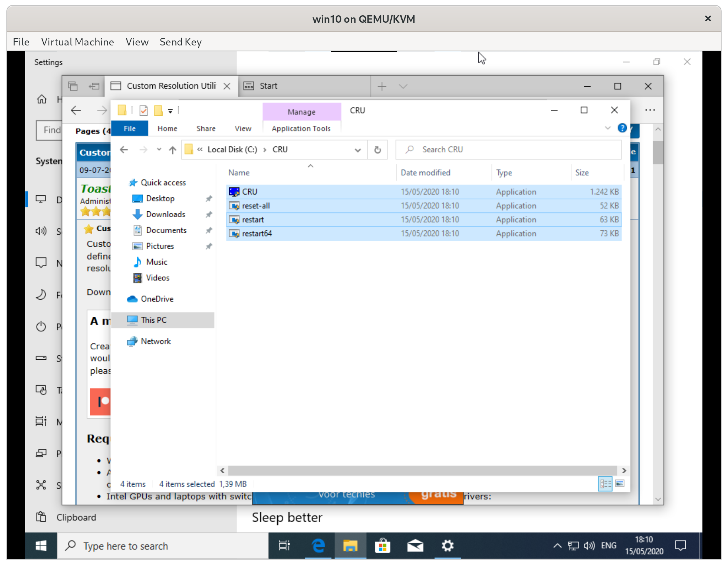728x566 pixels.
Task: Open the notifications icon in the system tray
Action: (681, 546)
